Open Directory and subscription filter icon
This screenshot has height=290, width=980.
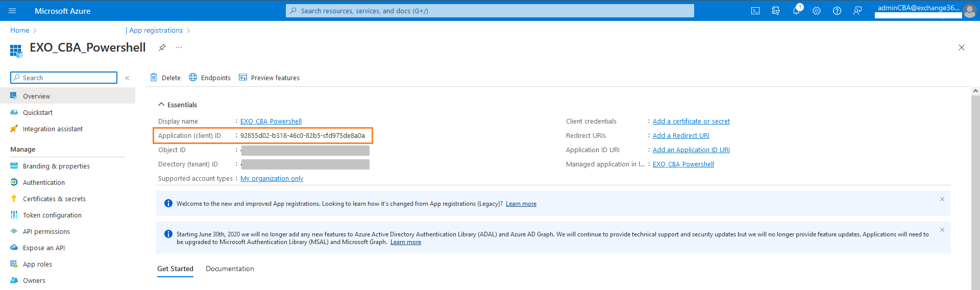click(x=776, y=11)
